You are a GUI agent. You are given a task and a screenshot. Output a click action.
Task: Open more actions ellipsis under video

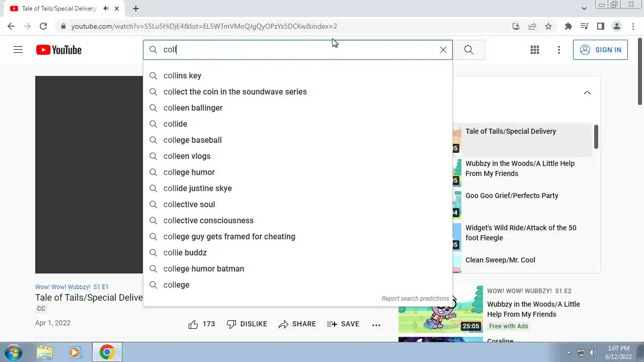pos(376,325)
